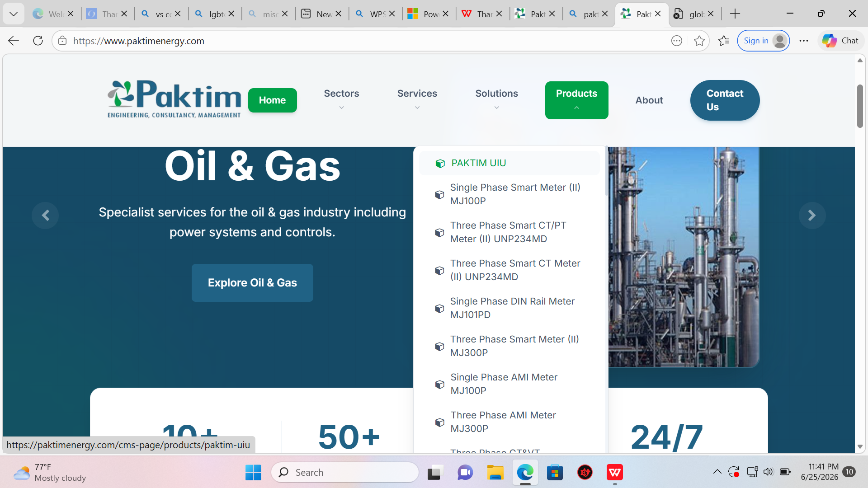Reload the page with refresh icon

coord(38,41)
